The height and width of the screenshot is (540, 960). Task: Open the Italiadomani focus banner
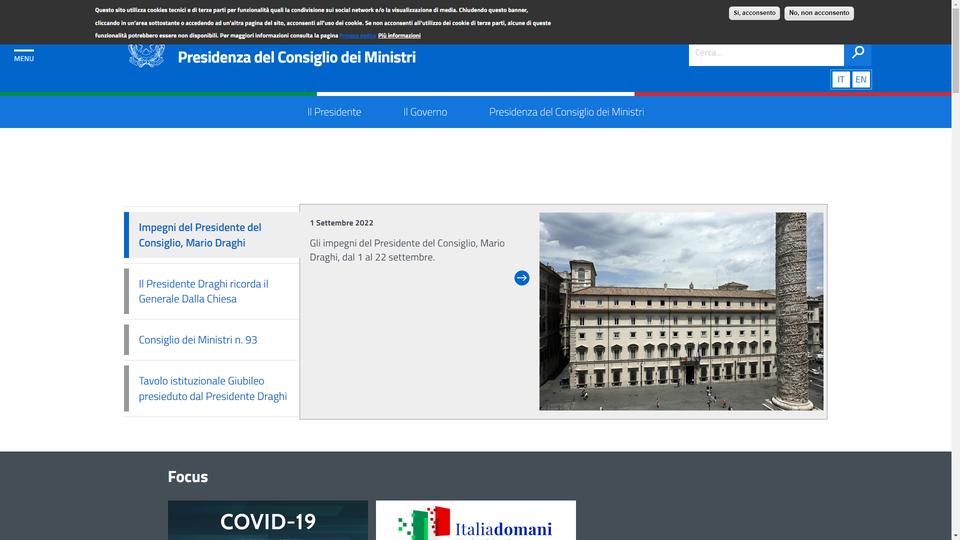(476, 520)
